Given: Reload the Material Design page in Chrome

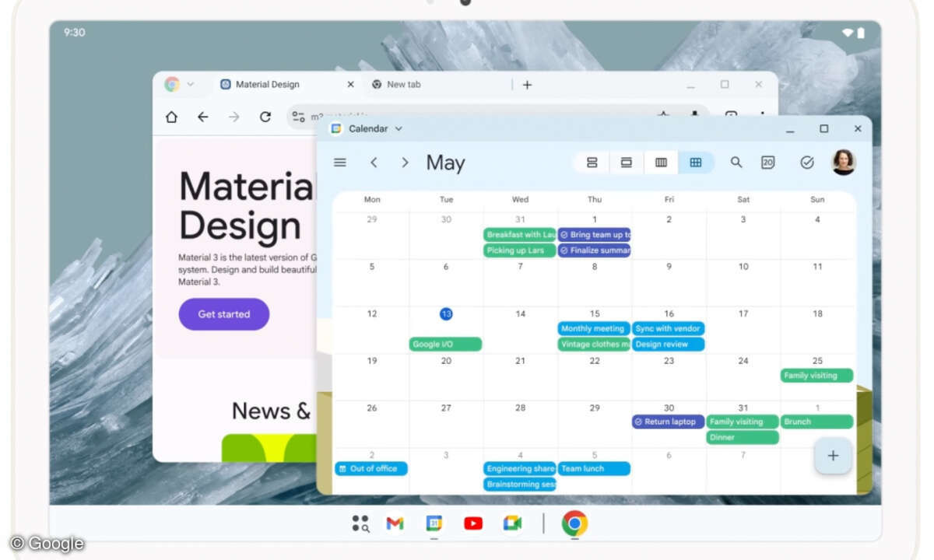Looking at the screenshot, I should pyautogui.click(x=265, y=117).
